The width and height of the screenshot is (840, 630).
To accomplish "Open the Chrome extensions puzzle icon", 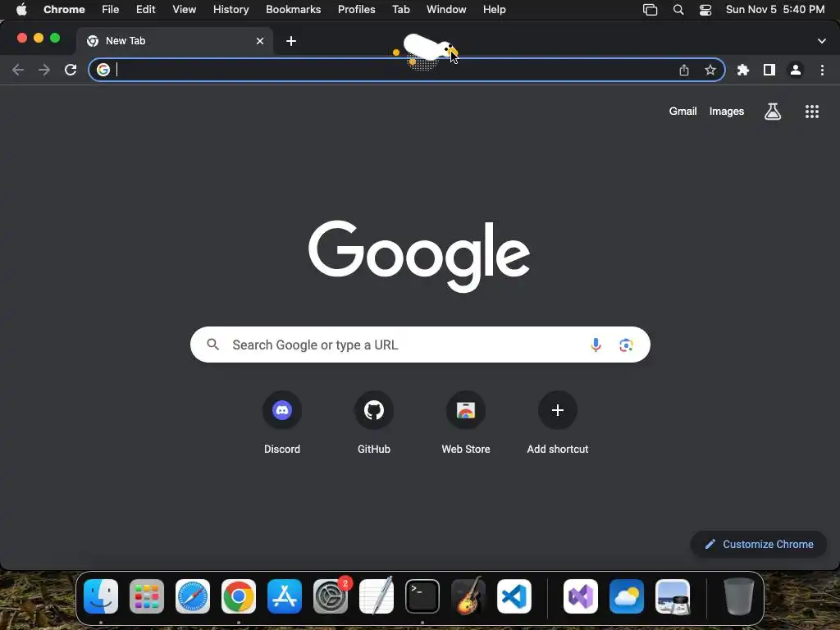I will pyautogui.click(x=743, y=70).
